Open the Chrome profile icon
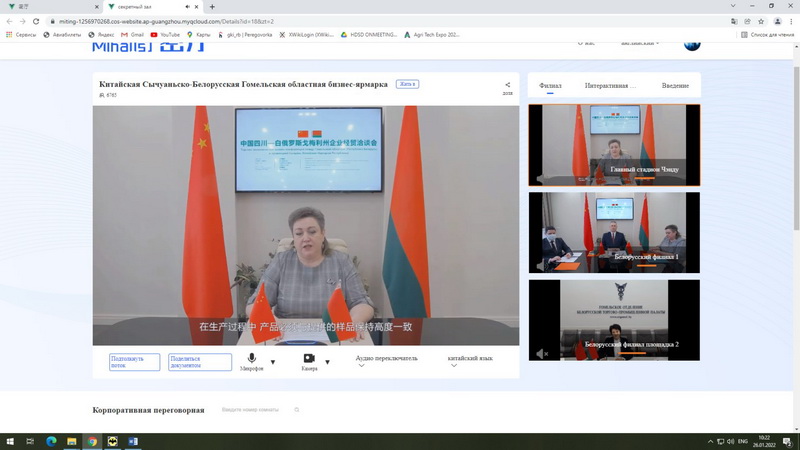 (778, 21)
